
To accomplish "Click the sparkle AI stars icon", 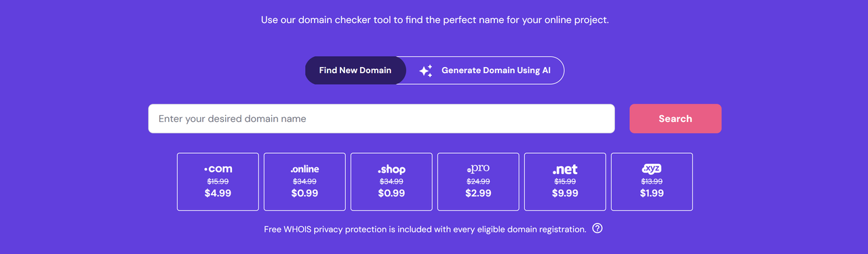I will point(425,70).
